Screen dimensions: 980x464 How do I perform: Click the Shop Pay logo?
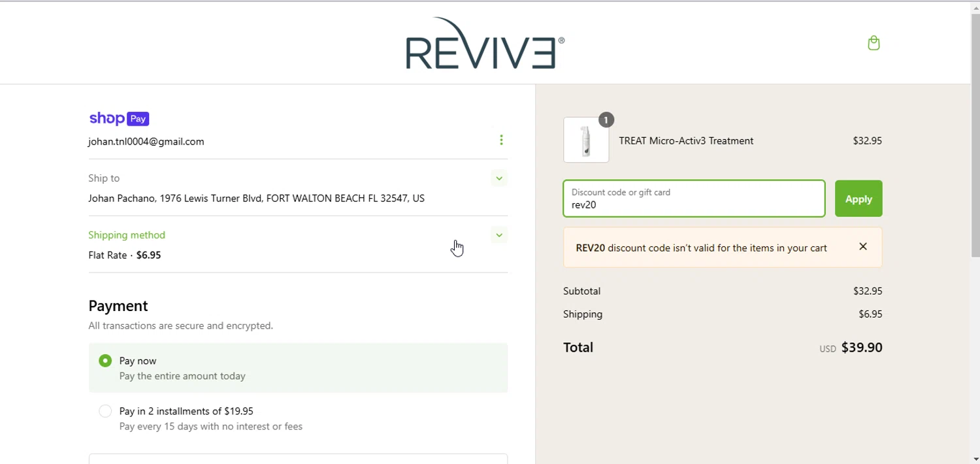coord(119,118)
